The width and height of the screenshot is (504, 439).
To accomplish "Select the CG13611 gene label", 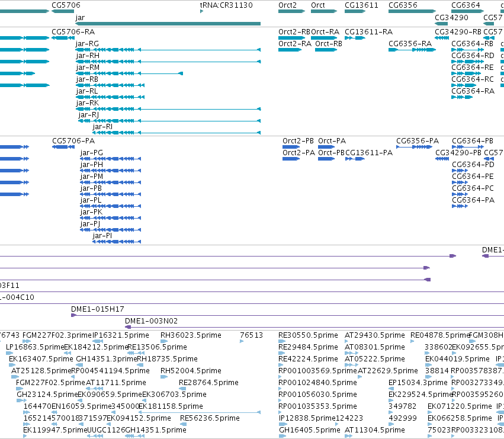I will tap(361, 5).
